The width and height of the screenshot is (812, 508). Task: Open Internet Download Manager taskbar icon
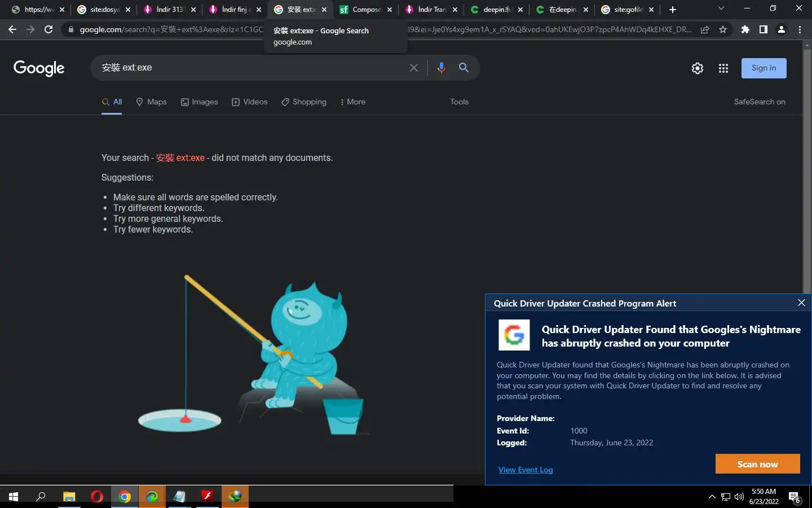coord(235,497)
